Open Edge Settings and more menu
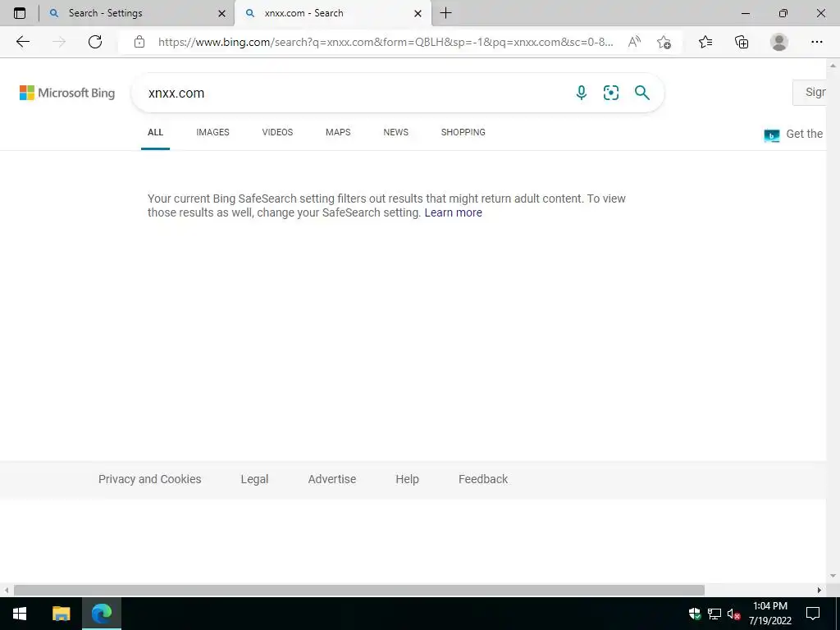This screenshot has width=840, height=630. coord(816,42)
